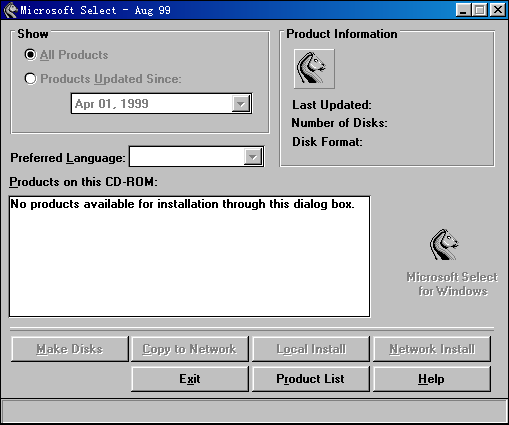Expand the Preferred Language dropdown arrow

[253, 157]
